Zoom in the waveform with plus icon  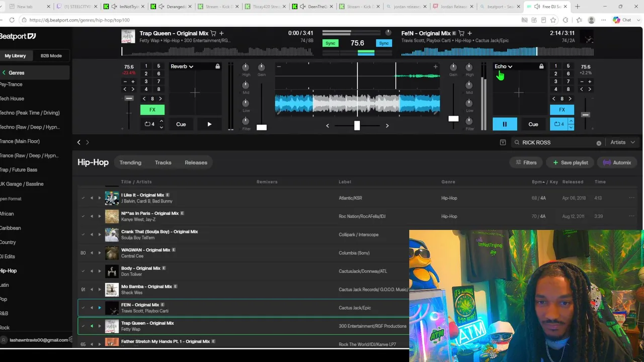point(436,66)
